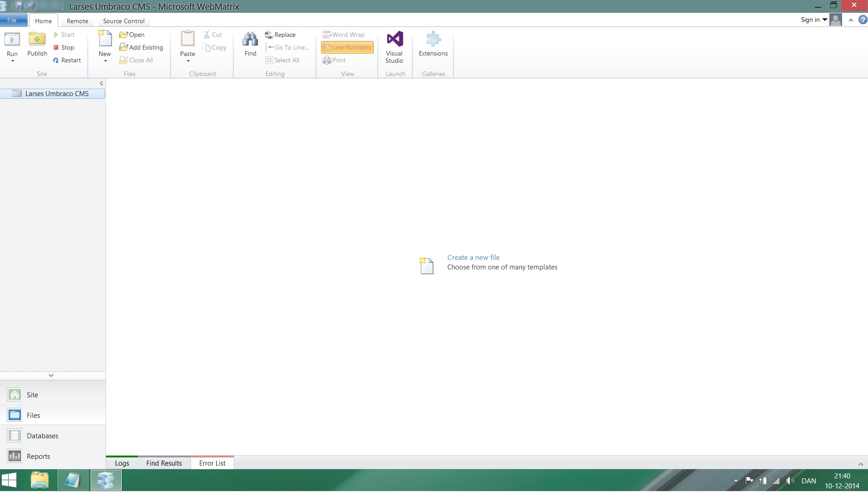Switch to the Home ribbon tab

tap(43, 21)
